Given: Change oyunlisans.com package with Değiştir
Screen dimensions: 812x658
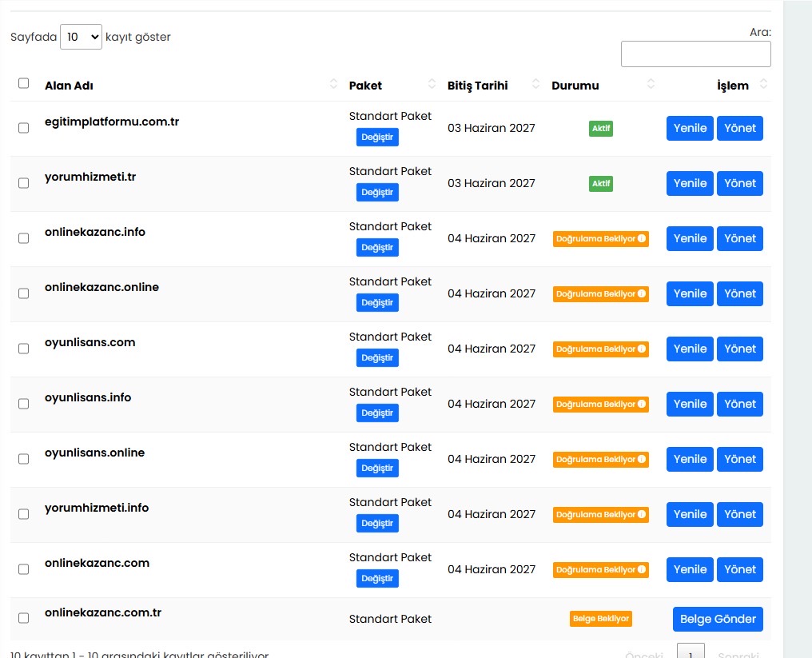Looking at the screenshot, I should pyautogui.click(x=377, y=358).
